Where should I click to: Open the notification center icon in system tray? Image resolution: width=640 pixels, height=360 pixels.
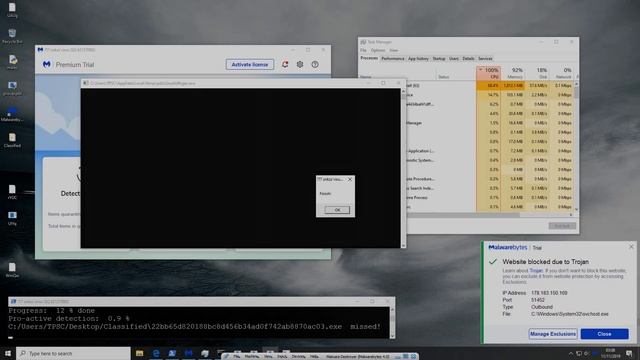point(629,353)
